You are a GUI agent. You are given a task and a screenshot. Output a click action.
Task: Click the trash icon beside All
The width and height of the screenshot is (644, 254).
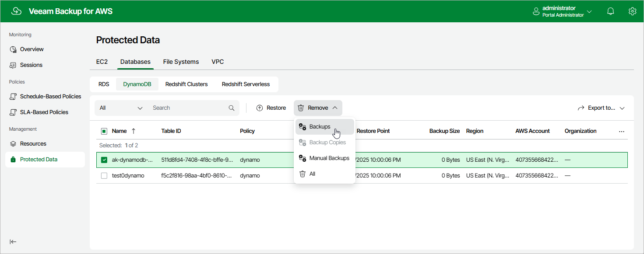pos(302,174)
